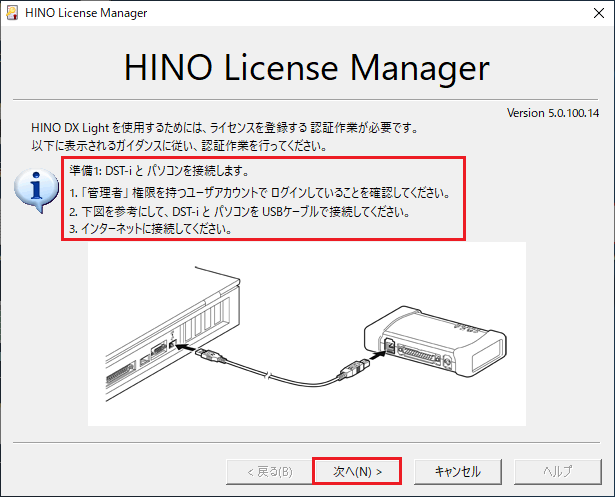This screenshot has width=615, height=497.
Task: Close the HINO License Manager window
Action: 599,13
